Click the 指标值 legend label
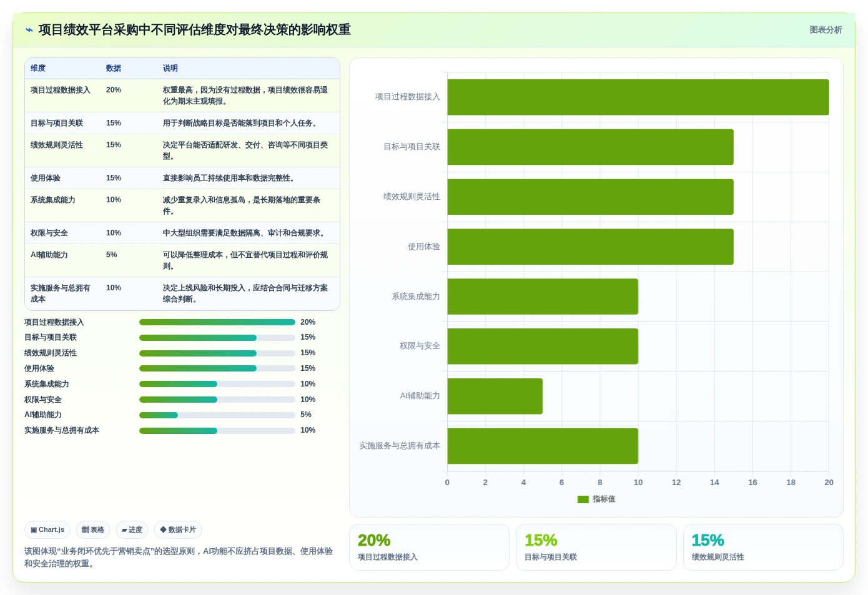 click(604, 499)
